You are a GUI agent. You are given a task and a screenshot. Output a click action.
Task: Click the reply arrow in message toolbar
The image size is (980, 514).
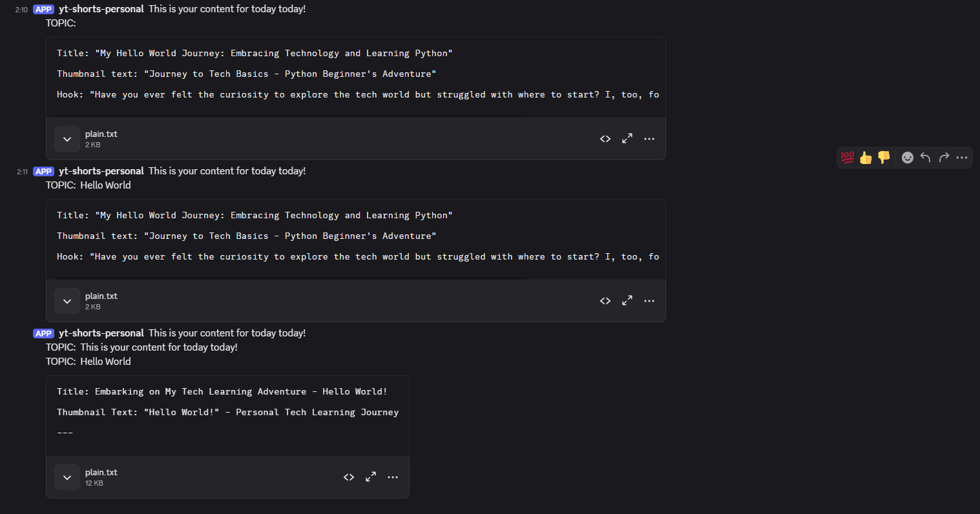coord(925,158)
